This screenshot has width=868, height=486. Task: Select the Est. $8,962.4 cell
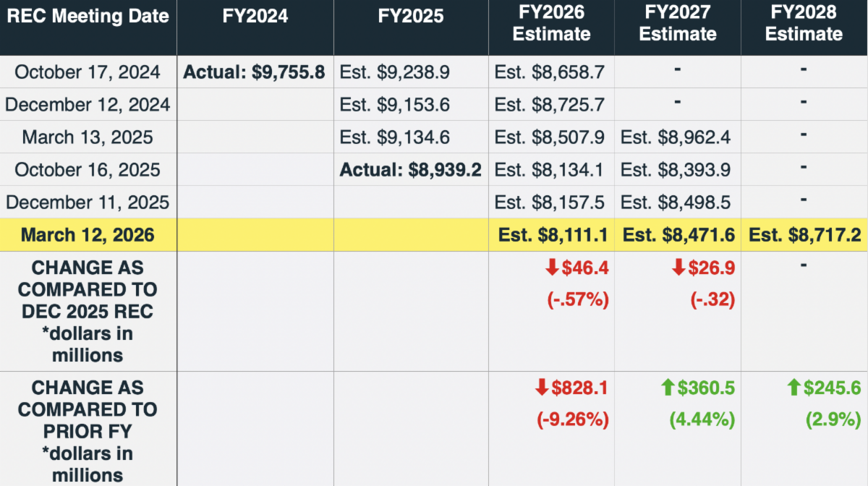tap(677, 137)
